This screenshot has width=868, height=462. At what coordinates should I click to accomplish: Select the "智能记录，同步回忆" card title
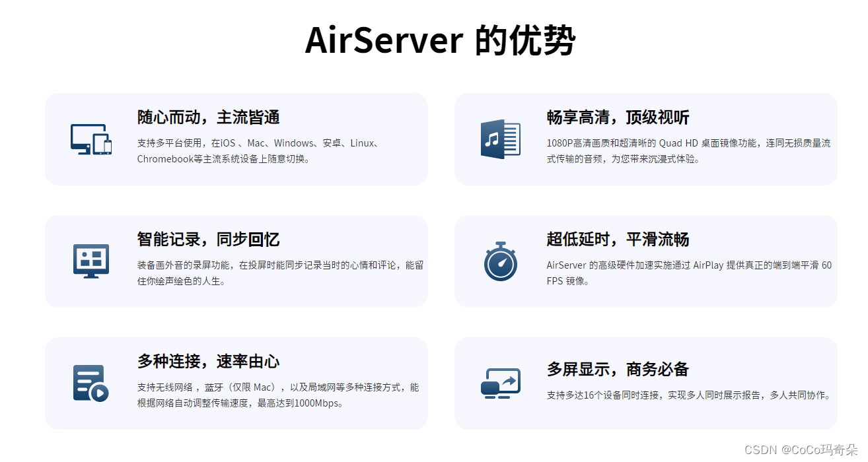(209, 240)
